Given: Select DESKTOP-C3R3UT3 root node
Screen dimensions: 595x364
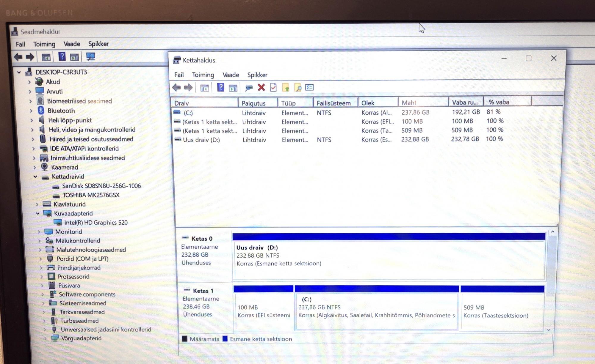Looking at the screenshot, I should click(x=61, y=72).
